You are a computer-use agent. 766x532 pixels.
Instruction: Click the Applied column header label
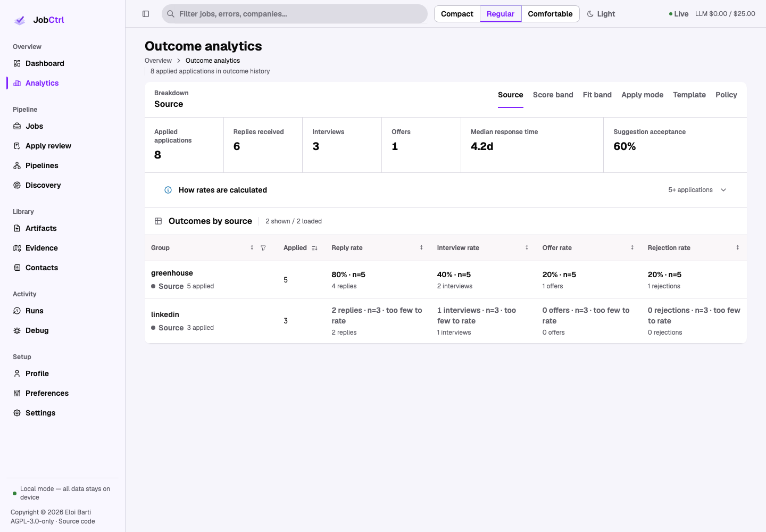click(295, 248)
